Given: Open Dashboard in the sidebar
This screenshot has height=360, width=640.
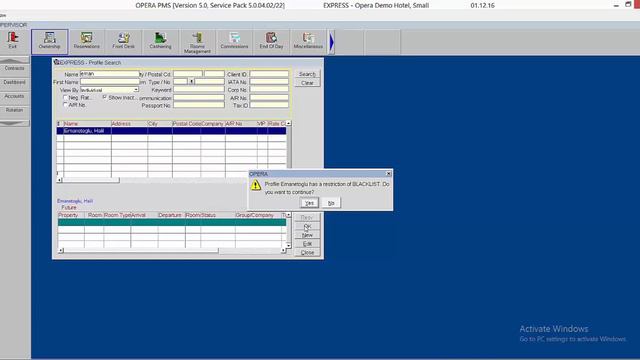Looking at the screenshot, I should [x=14, y=82].
